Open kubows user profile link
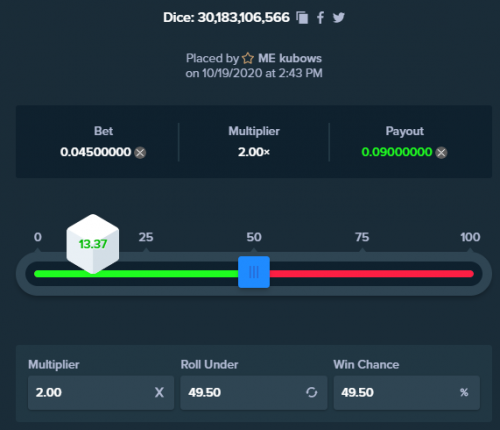Image resolution: width=500 pixels, height=430 pixels. pos(300,58)
